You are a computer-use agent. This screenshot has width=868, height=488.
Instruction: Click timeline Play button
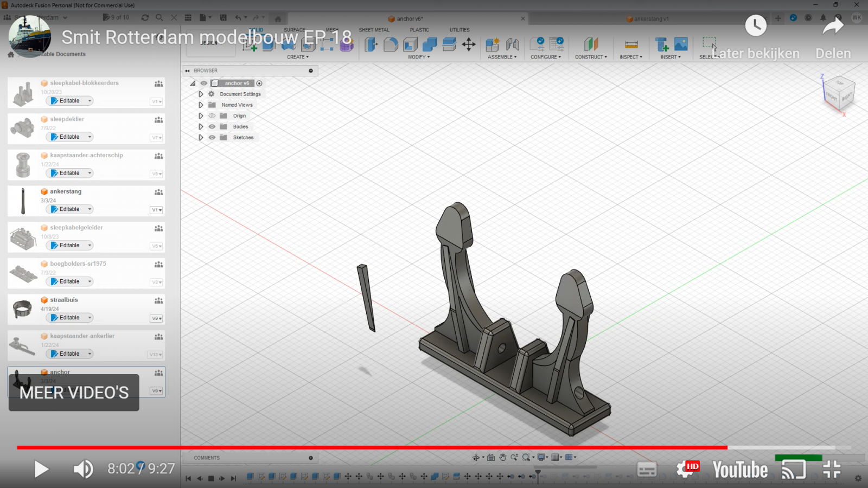tap(222, 478)
